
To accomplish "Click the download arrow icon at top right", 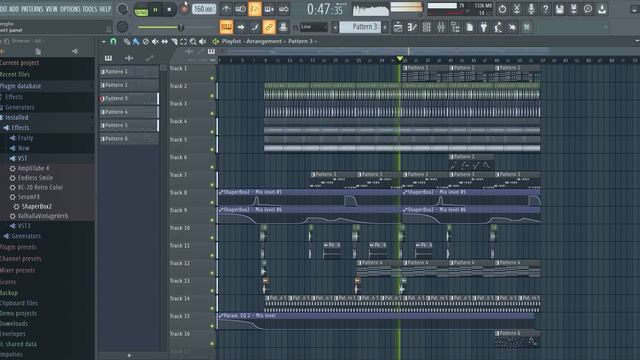I will point(602,9).
